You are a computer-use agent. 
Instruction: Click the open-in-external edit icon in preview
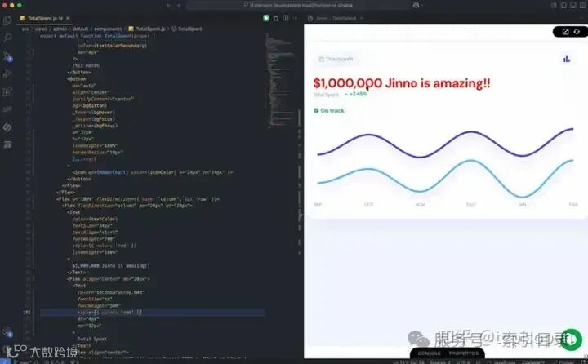(565, 32)
